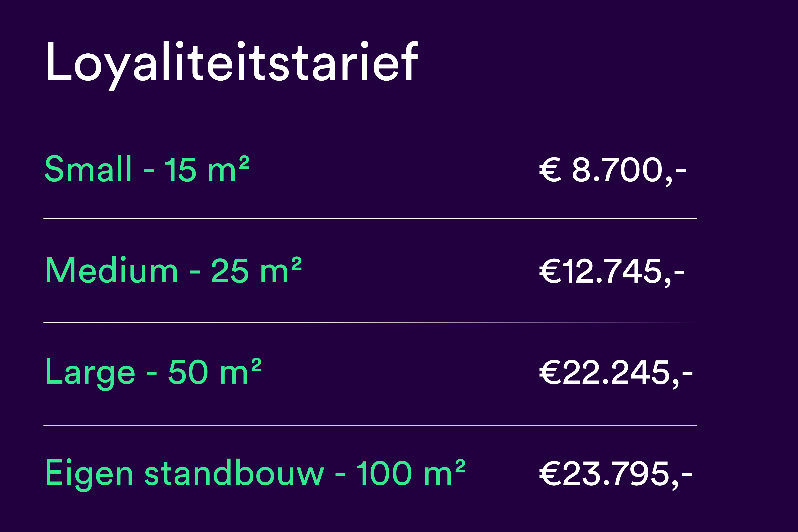This screenshot has width=798, height=532.
Task: Click the 100 m² size text
Action: [x=410, y=472]
